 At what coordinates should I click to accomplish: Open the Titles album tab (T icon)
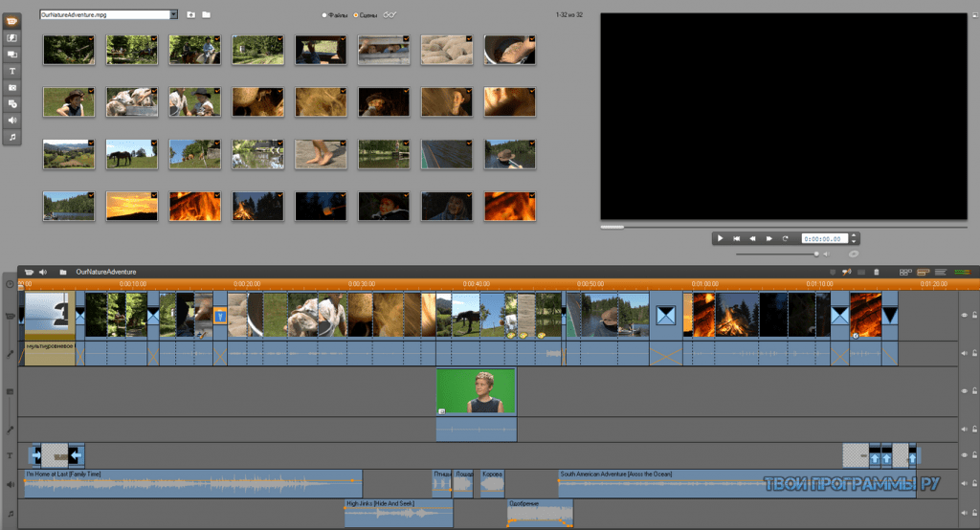(x=11, y=71)
